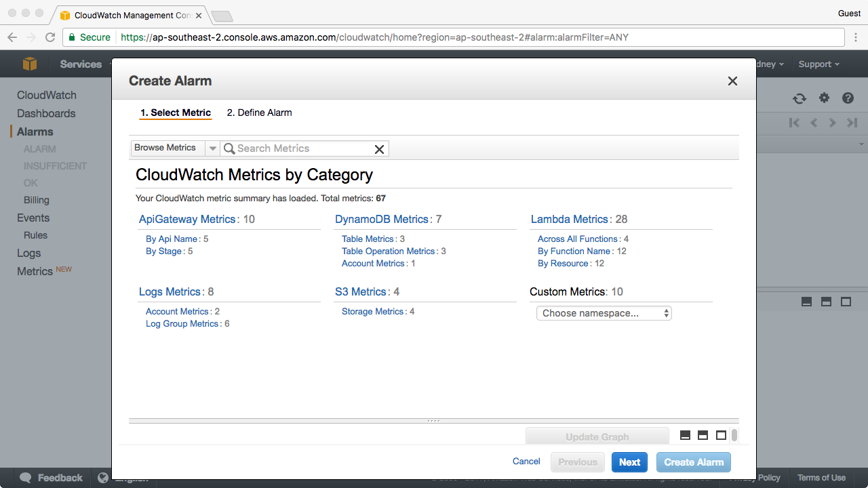Click Cancel in the dialog
This screenshot has height=488, width=868.
coord(526,462)
